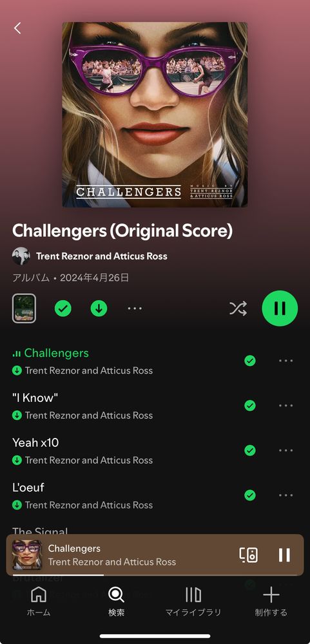Toggle saved checkmark for "I Know" track
This screenshot has height=644, width=310.
[x=250, y=405]
